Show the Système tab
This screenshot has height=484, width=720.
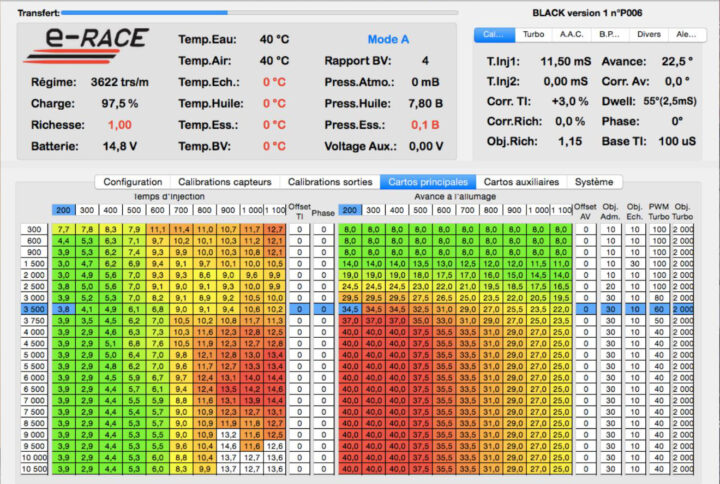pos(594,182)
